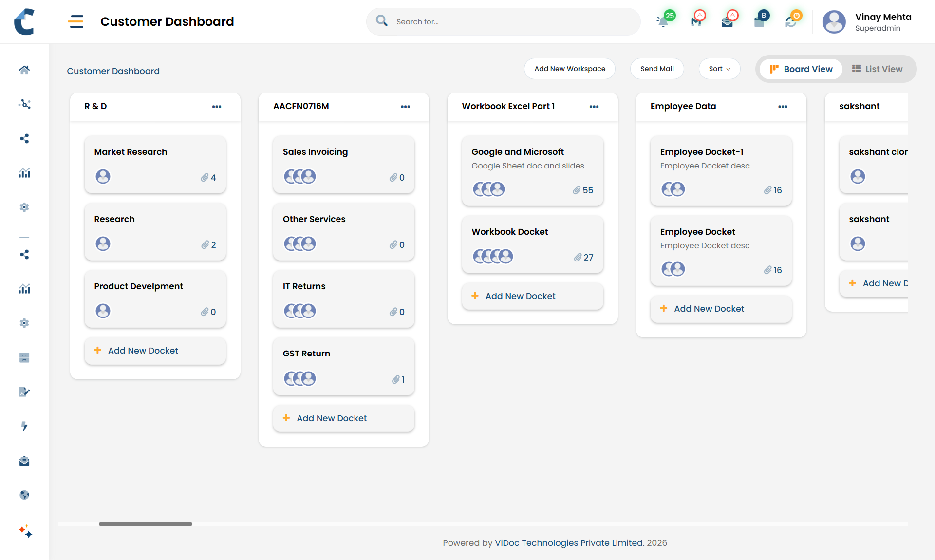Expand Employee Data three-dot menu
The image size is (935, 560).
point(783,107)
